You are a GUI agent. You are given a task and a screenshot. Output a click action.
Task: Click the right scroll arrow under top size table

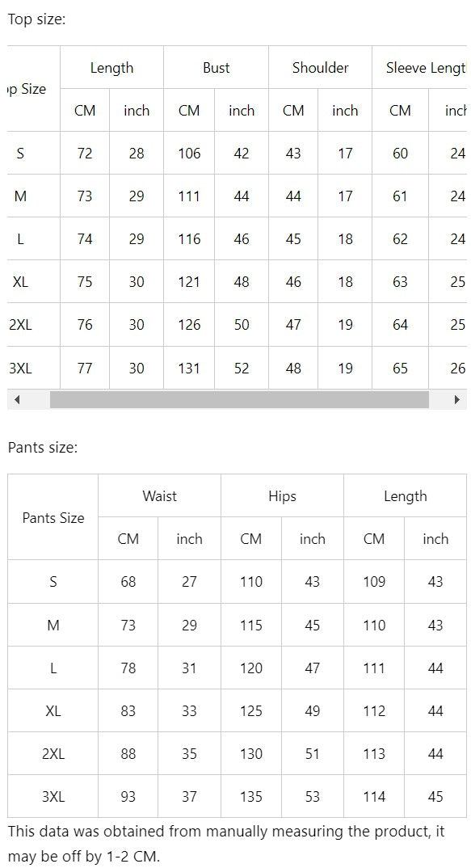click(455, 399)
